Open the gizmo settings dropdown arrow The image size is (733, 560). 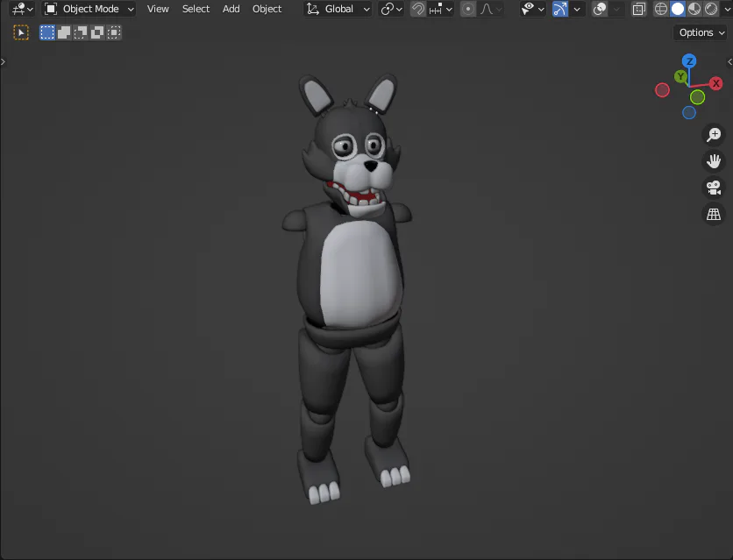click(x=577, y=9)
